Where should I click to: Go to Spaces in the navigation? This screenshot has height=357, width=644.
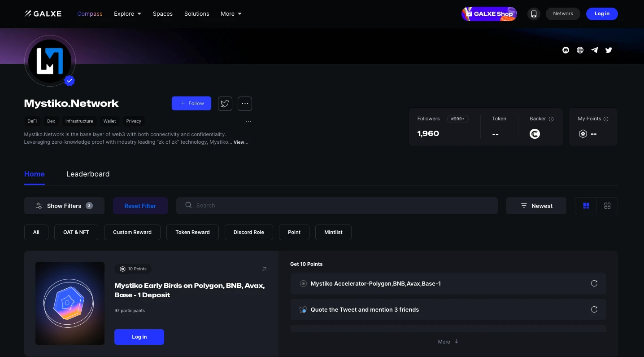point(162,14)
